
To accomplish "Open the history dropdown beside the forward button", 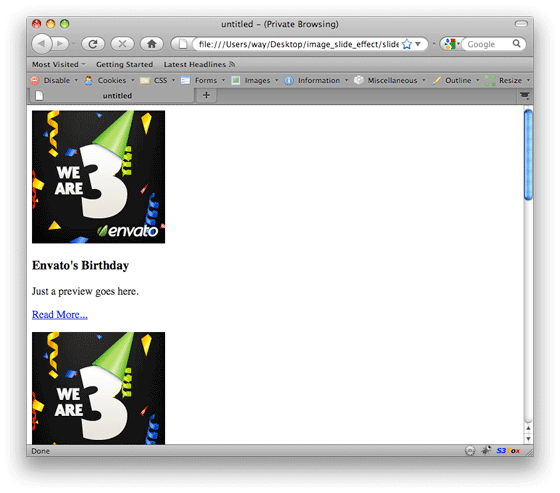I will pos(73,44).
